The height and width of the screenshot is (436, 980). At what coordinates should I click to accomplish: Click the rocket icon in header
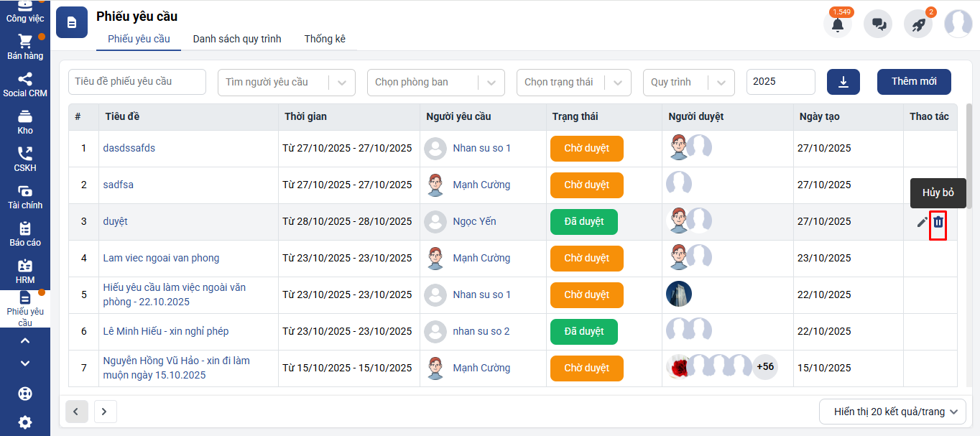pos(918,24)
